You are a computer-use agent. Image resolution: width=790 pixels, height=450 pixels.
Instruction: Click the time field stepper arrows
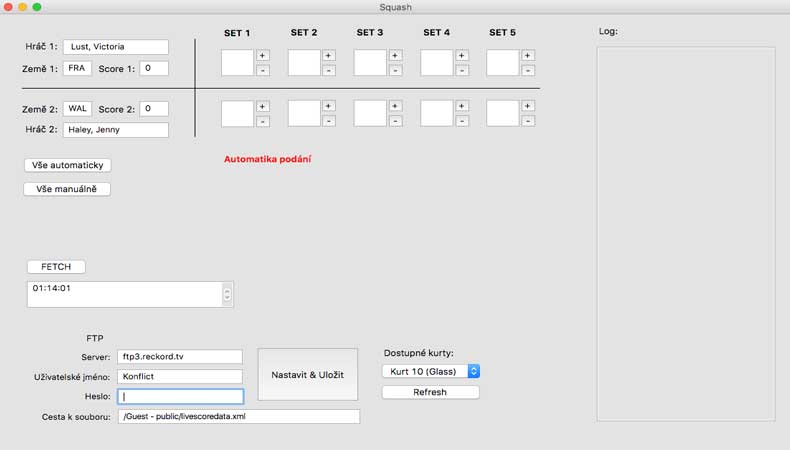[x=226, y=294]
